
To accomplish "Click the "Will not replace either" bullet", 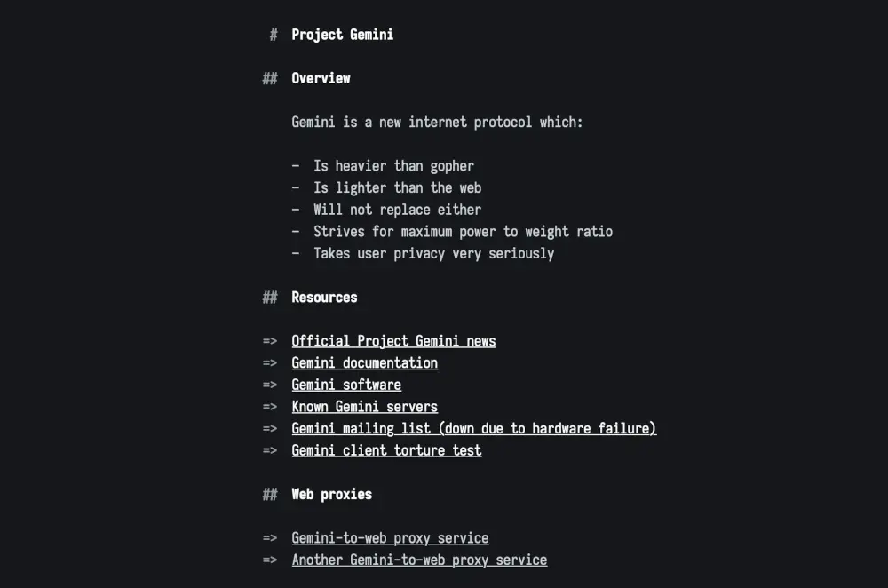I will click(x=397, y=210).
